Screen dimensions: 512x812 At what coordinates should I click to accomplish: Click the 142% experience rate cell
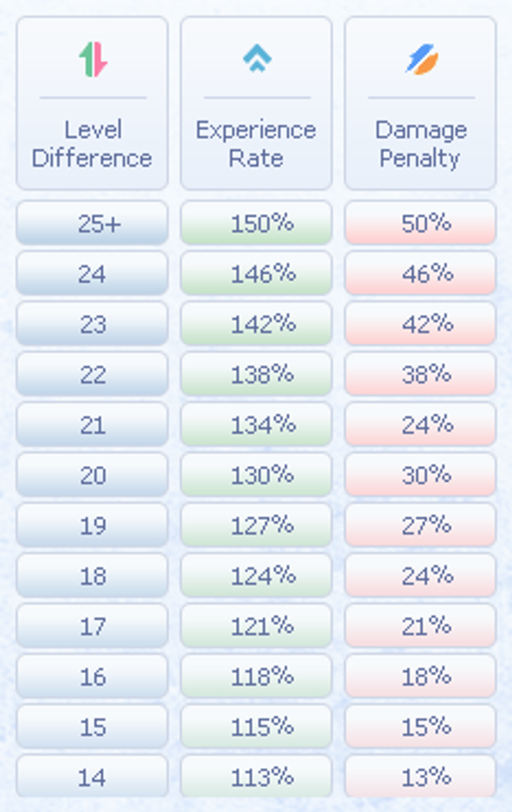point(256,323)
